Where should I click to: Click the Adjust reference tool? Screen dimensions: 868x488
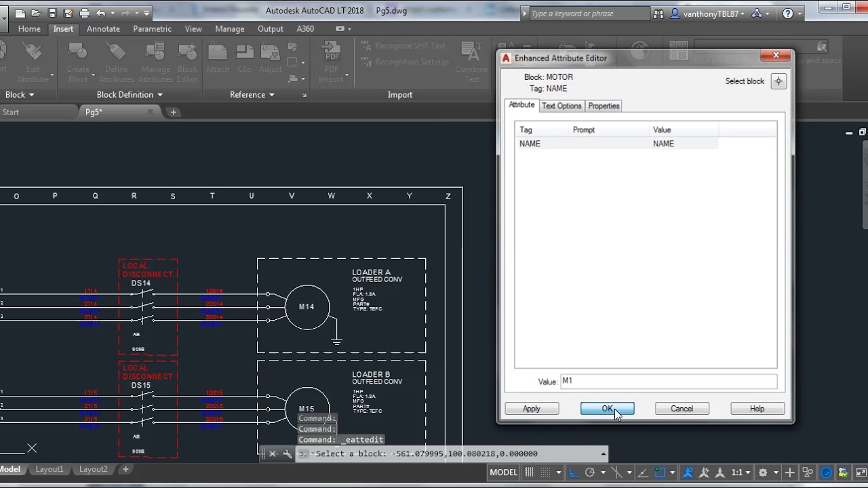(271, 60)
